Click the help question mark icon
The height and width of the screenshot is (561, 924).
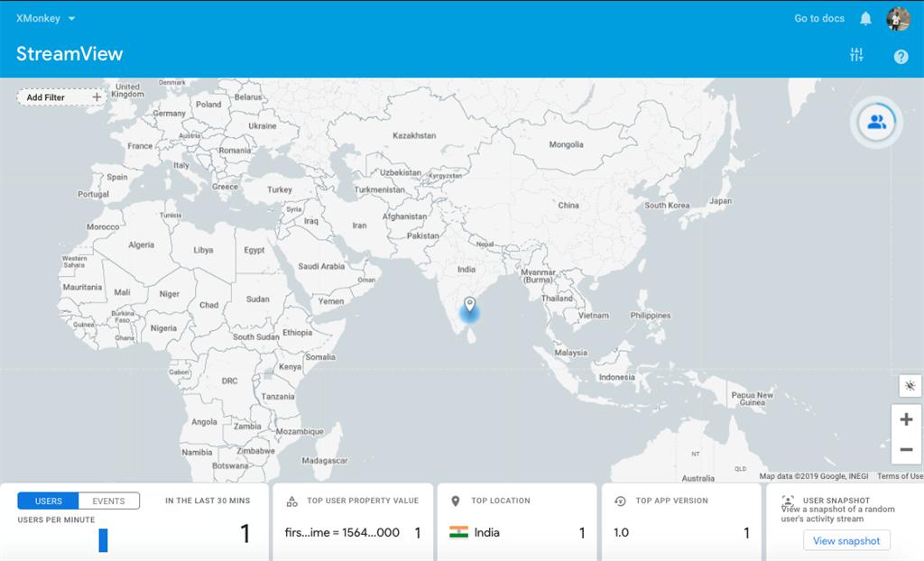coord(901,57)
